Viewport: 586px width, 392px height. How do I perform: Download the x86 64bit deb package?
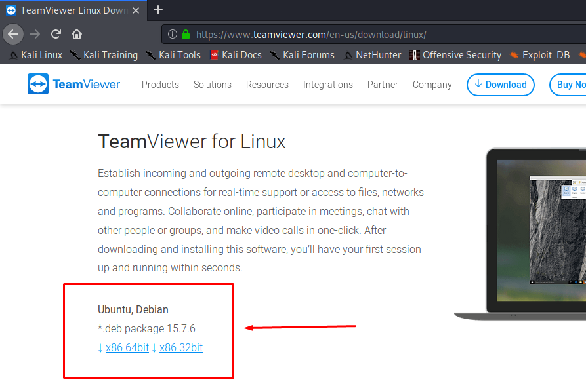click(127, 347)
